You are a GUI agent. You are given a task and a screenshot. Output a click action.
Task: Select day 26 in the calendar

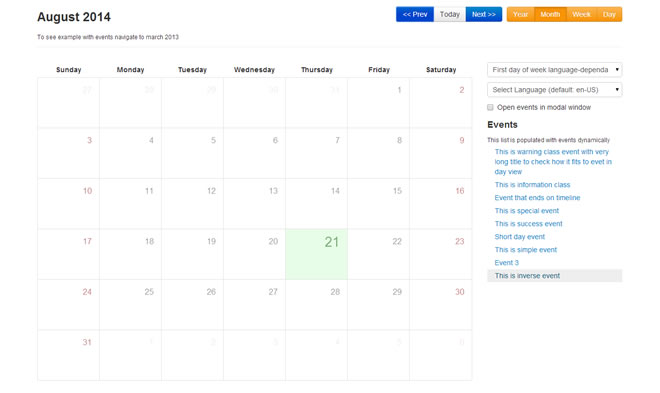192,305
